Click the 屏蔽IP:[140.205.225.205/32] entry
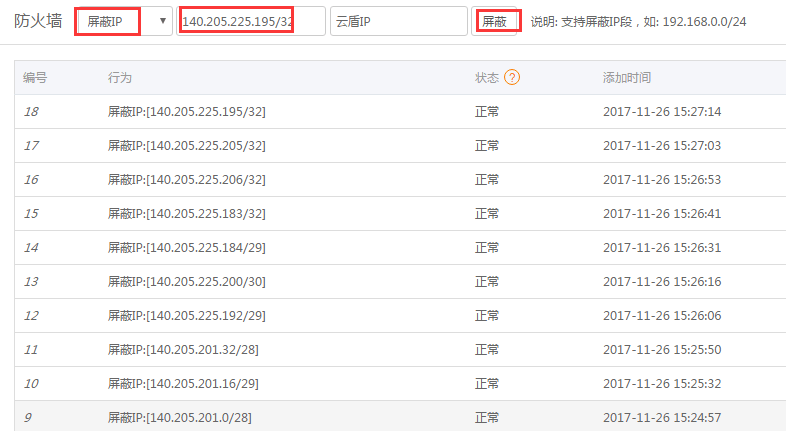This screenshot has width=786, height=431. tap(186, 146)
